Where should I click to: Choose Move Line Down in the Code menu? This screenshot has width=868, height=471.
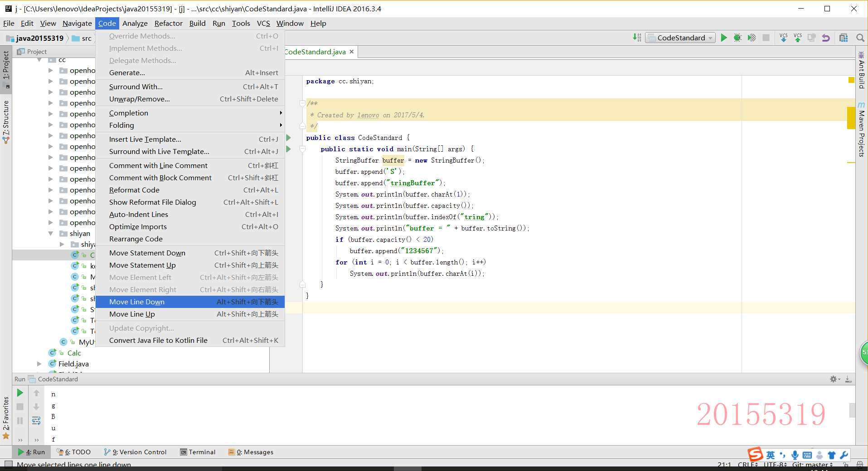190,302
